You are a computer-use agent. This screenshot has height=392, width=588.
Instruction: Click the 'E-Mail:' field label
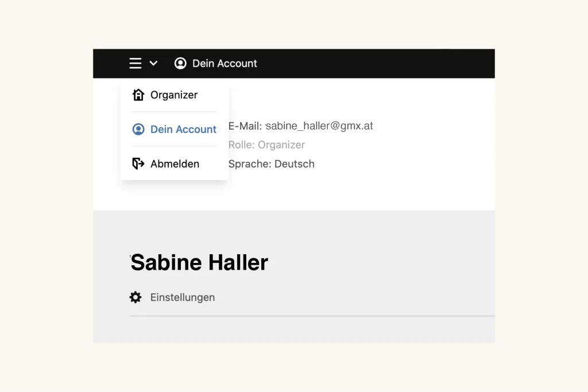point(245,126)
